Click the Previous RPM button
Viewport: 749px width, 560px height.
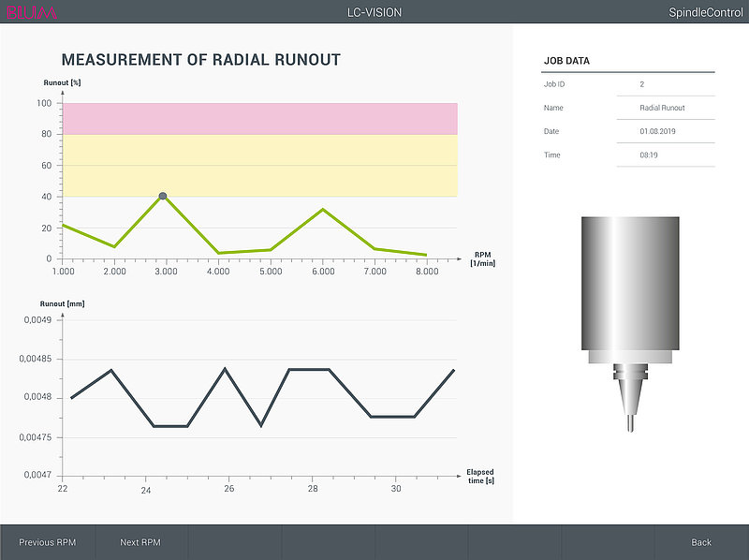pyautogui.click(x=48, y=542)
